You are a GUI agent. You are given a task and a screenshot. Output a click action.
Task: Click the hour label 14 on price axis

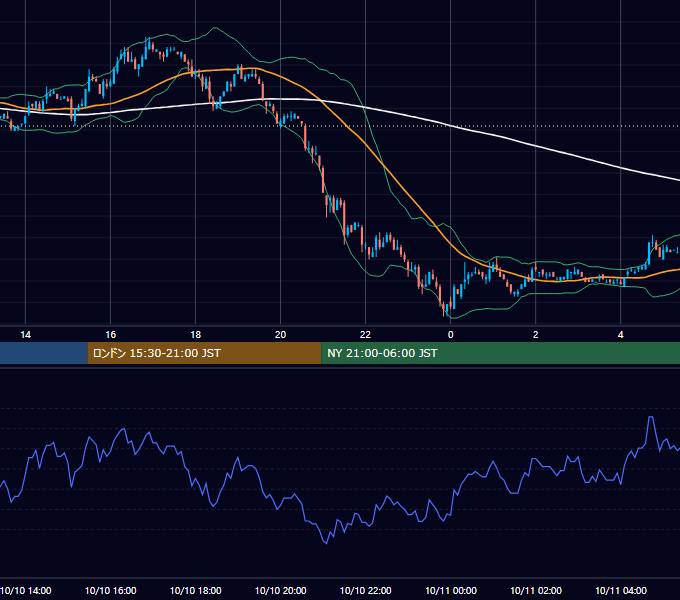(x=26, y=335)
